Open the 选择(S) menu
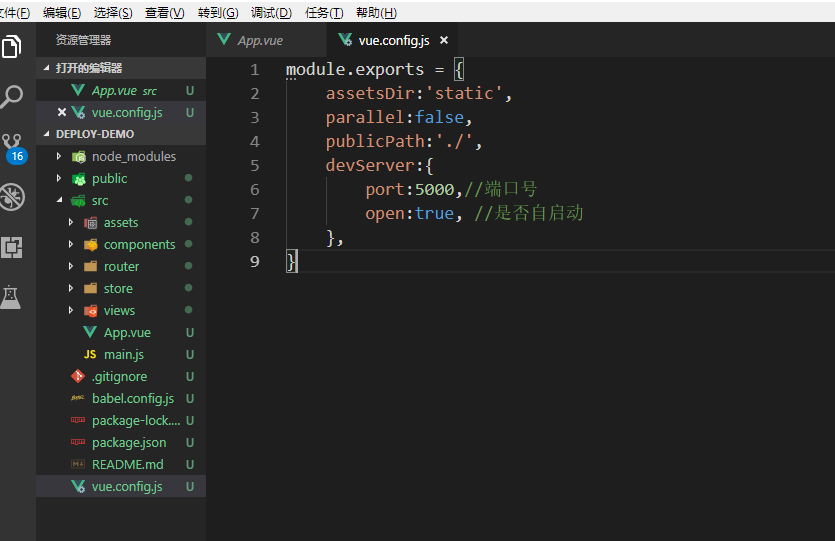 [x=113, y=13]
